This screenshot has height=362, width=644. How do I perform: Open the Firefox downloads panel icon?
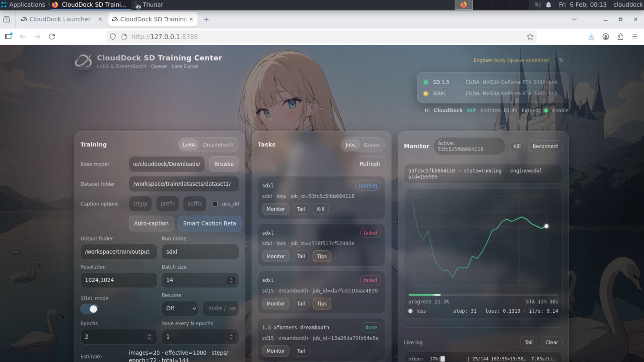(591, 37)
